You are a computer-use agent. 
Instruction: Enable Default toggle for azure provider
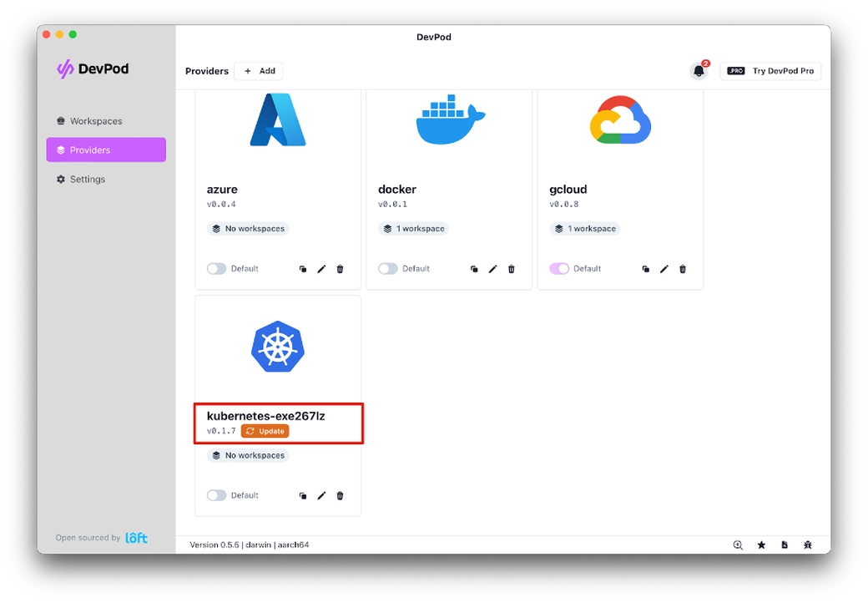pyautogui.click(x=216, y=269)
